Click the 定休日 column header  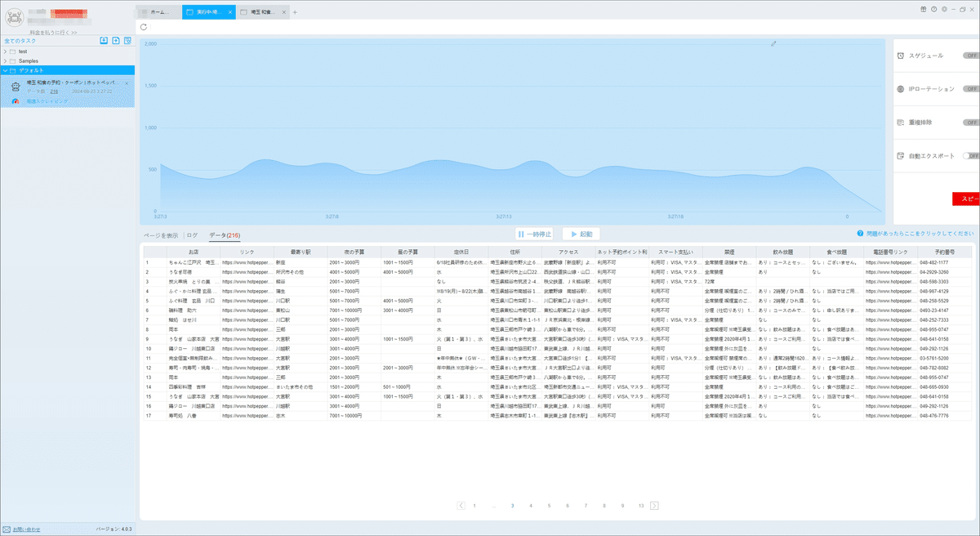pyautogui.click(x=461, y=252)
